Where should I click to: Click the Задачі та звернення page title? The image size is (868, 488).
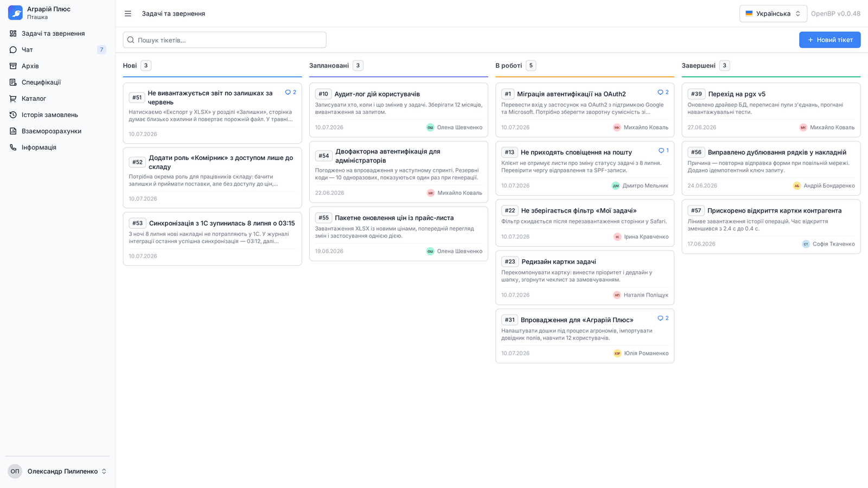click(x=174, y=14)
